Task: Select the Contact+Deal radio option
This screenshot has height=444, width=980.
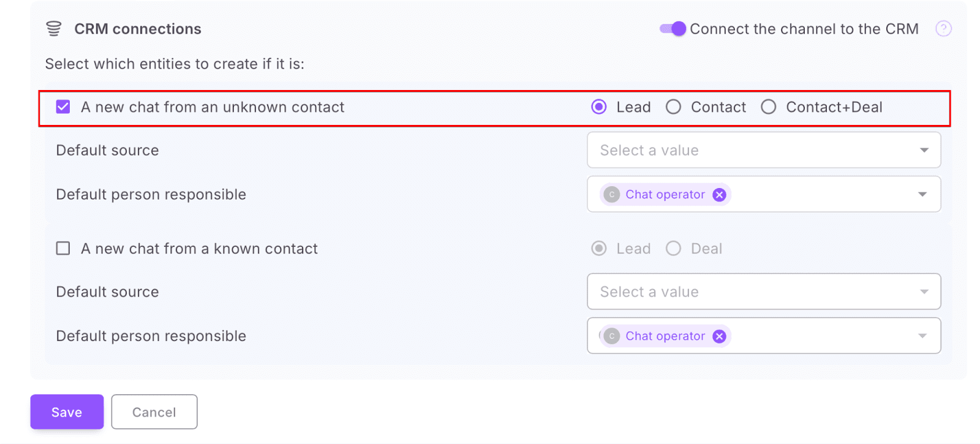Action: click(x=769, y=107)
